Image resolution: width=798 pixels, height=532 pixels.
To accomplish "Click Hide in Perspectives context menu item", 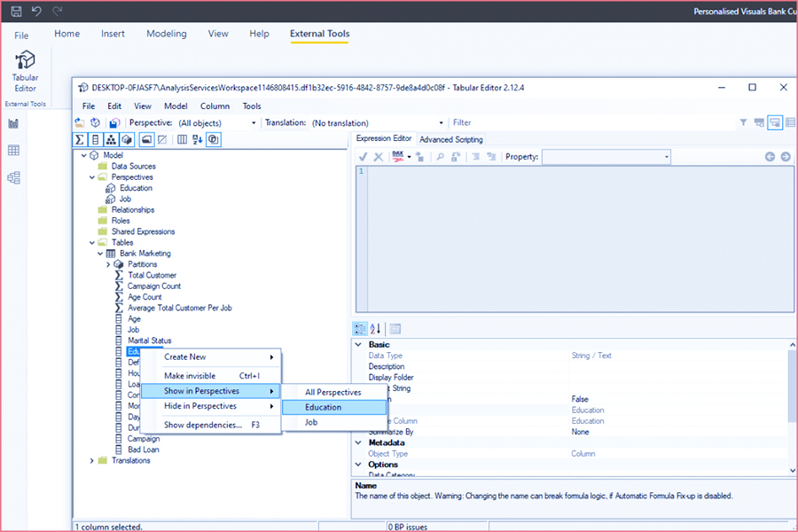I will (x=210, y=406).
